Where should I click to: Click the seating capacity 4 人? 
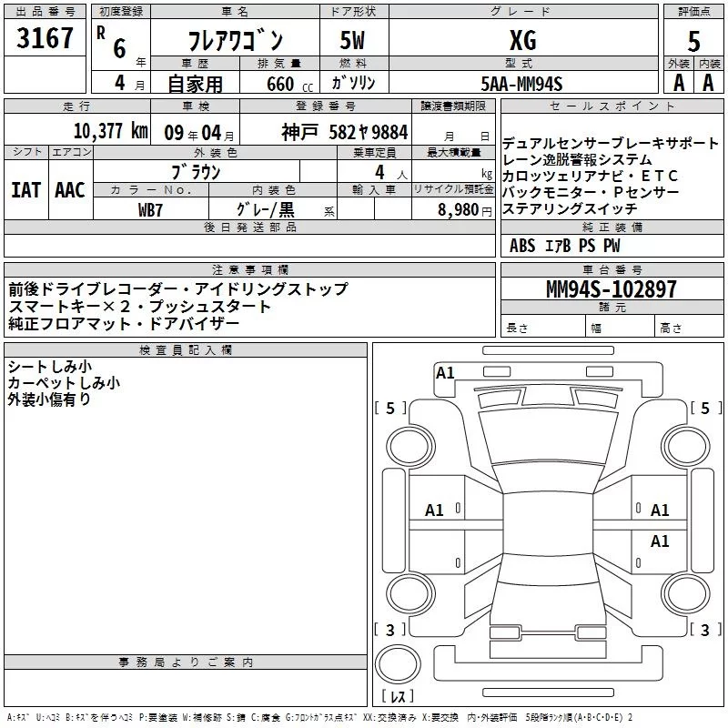coord(391,173)
